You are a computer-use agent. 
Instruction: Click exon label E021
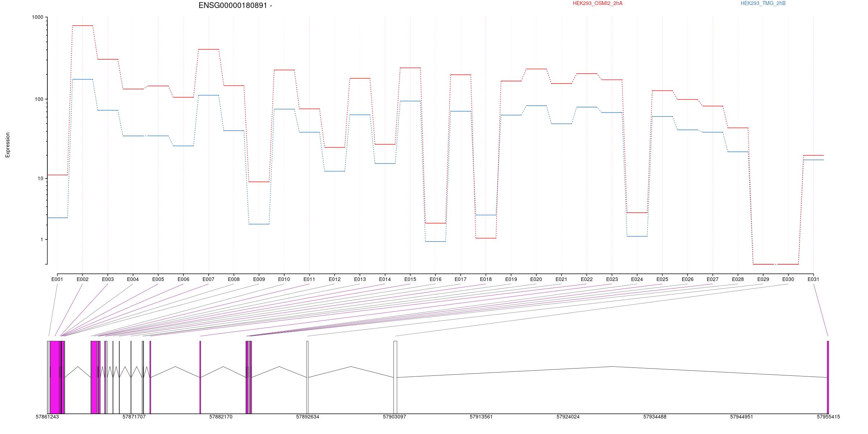[561, 279]
